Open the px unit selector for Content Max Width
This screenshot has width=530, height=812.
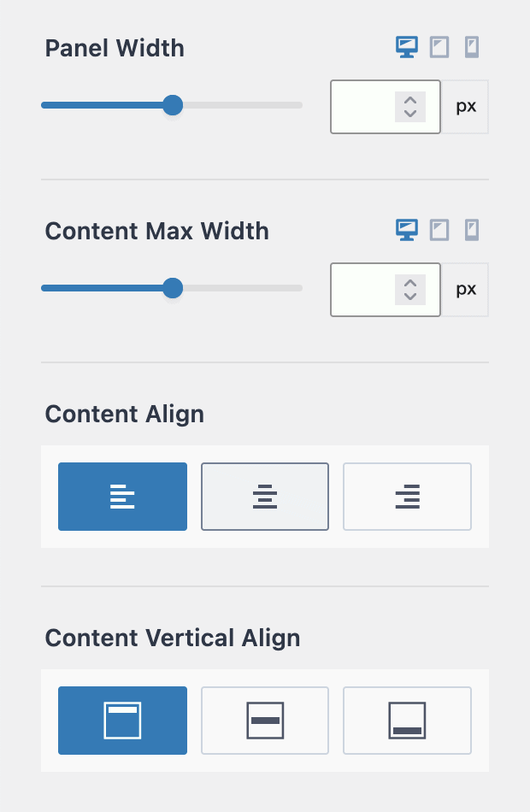click(x=466, y=290)
